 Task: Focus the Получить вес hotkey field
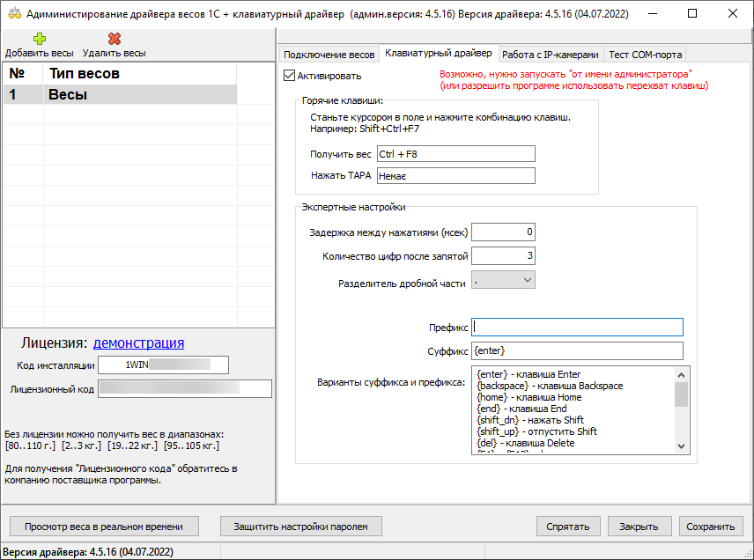click(456, 154)
